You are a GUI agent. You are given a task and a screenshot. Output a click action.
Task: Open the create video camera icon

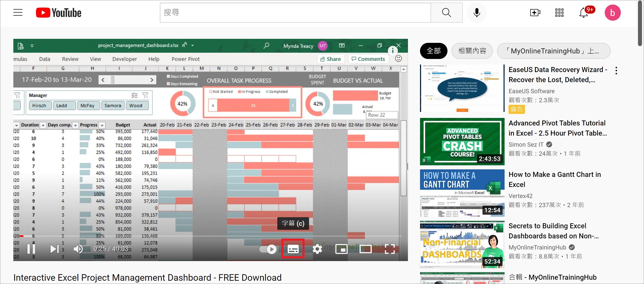coord(535,12)
